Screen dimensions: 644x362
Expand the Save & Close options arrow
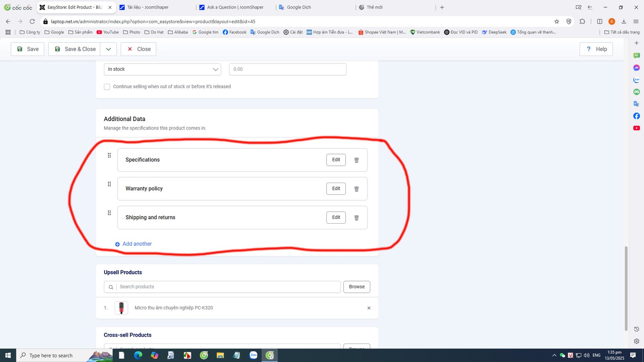[108, 49]
